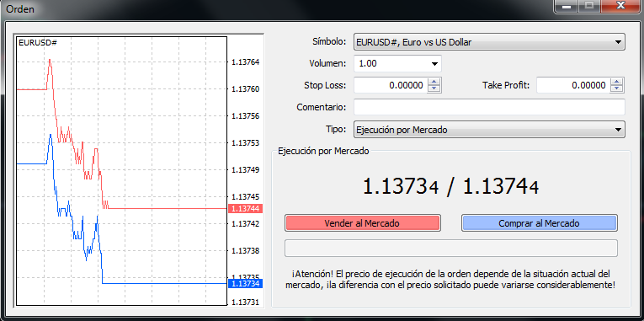The width and height of the screenshot is (644, 321).
Task: Click the 1.13760 price axis label
Action: (x=245, y=88)
